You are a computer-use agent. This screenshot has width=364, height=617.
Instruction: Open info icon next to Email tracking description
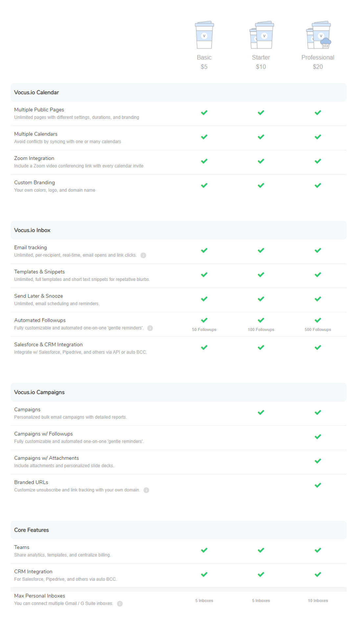coord(143,255)
